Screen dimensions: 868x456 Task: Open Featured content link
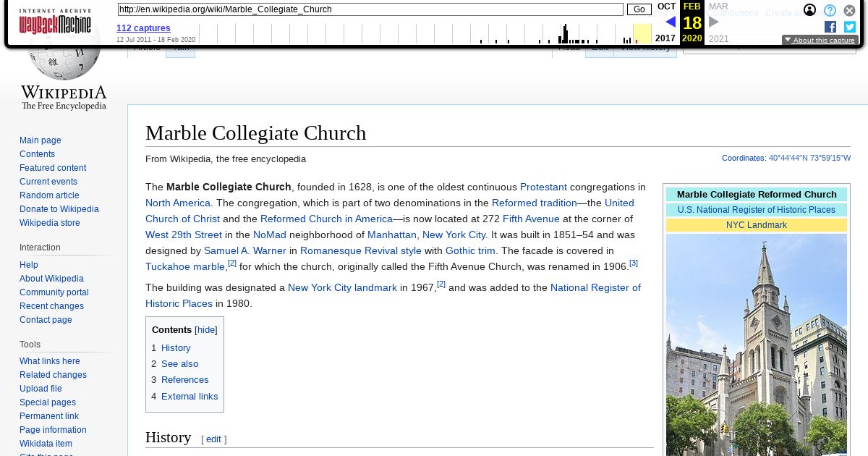click(53, 168)
